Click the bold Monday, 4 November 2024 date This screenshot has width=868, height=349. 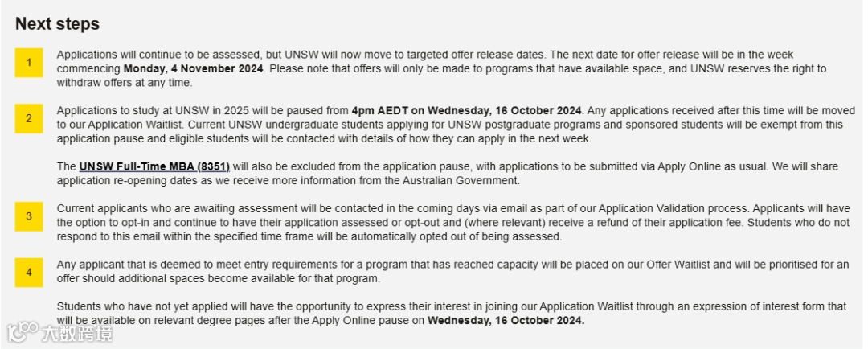tap(193, 68)
